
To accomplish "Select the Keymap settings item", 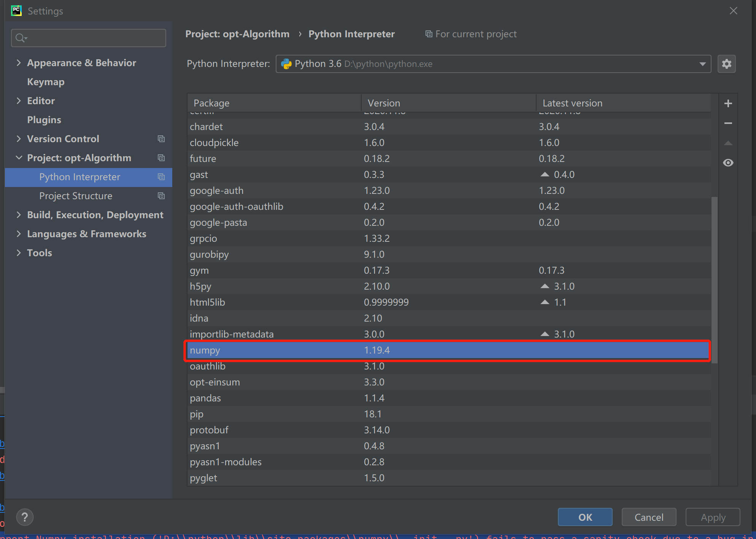I will point(46,82).
